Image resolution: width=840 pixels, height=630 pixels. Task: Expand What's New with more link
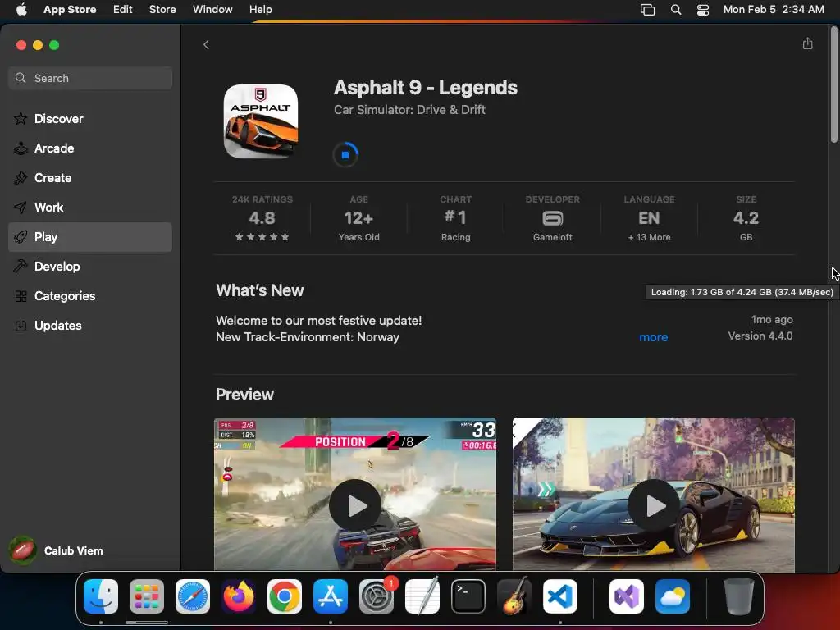point(653,337)
